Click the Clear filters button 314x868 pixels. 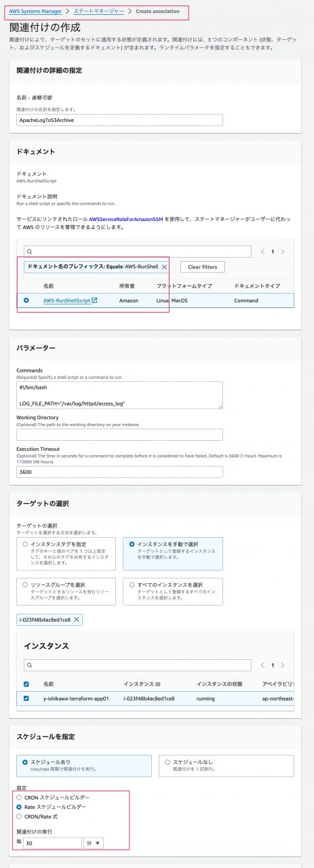click(x=202, y=267)
